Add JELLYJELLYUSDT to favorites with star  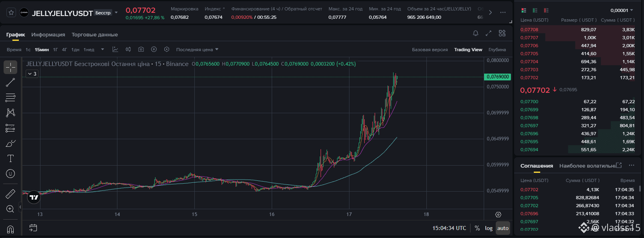[x=11, y=13]
